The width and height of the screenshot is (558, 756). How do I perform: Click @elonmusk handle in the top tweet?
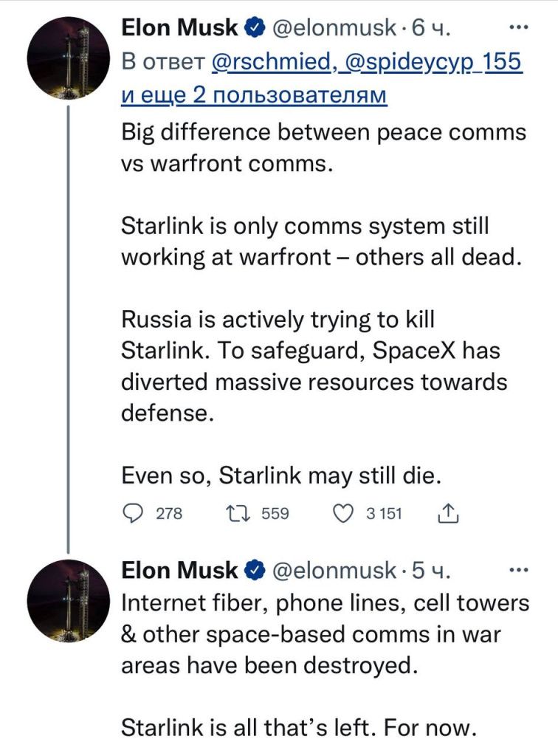coord(335,28)
